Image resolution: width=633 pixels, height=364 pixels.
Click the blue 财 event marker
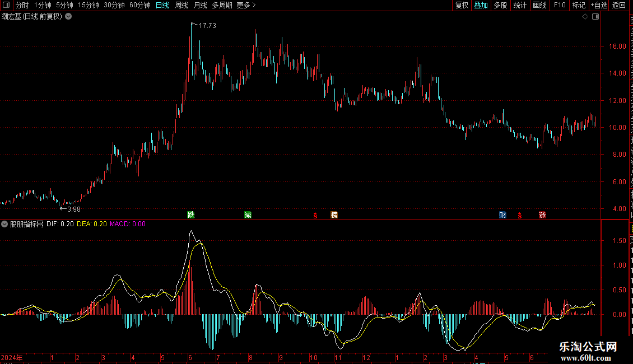pyautogui.click(x=502, y=214)
